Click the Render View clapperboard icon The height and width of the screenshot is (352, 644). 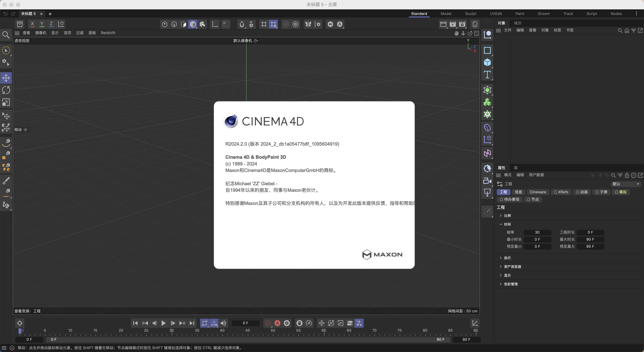[443, 24]
